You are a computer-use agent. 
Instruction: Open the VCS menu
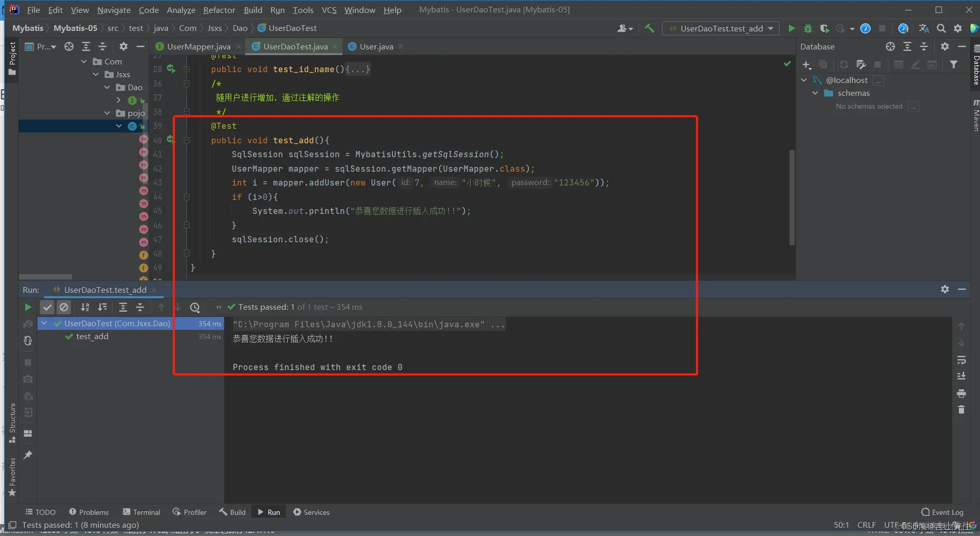point(329,10)
